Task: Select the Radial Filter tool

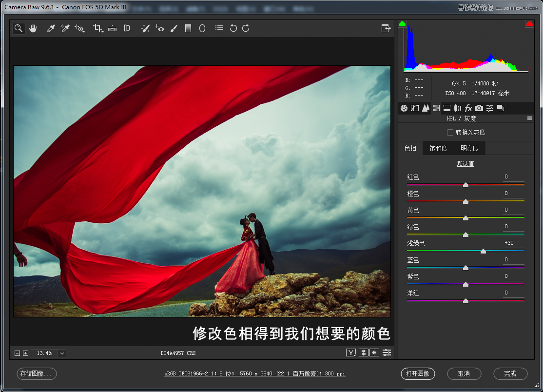Action: coord(202,28)
